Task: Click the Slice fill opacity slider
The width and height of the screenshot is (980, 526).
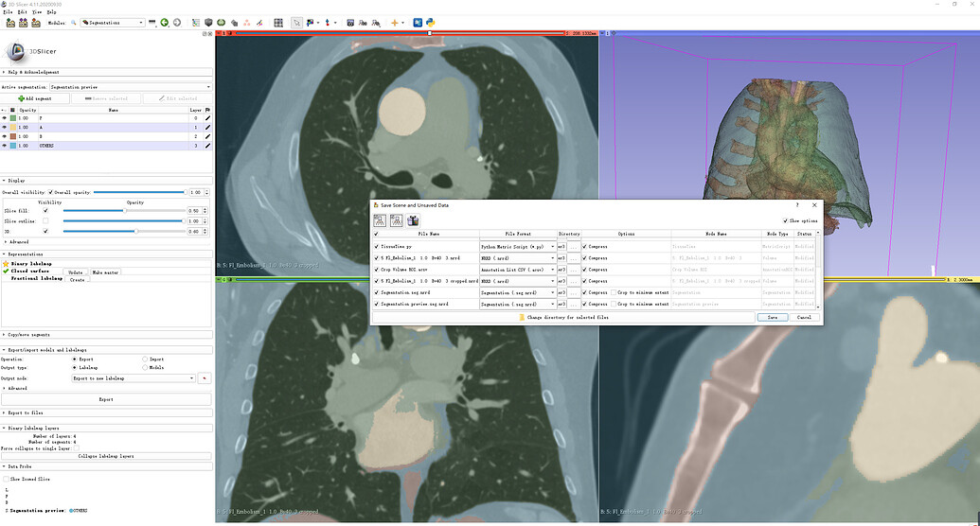Action: tap(123, 211)
